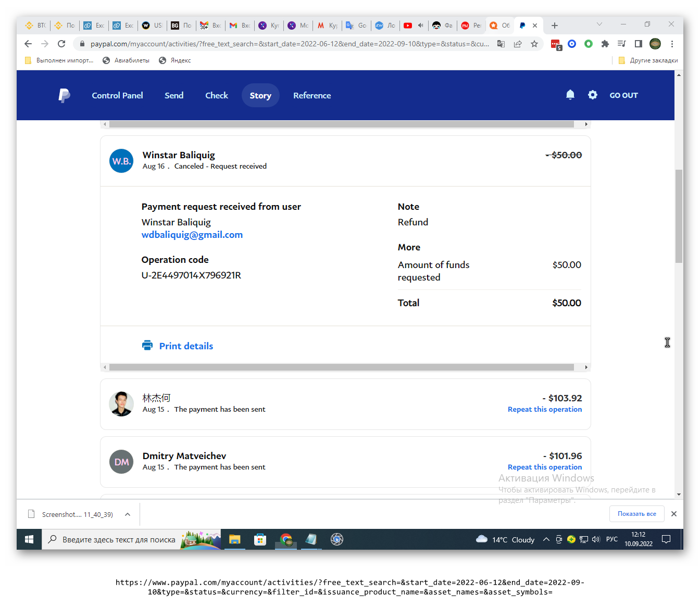Click the bottom horizontal scrollbar right arrow in card
The height and width of the screenshot is (608, 700).
coord(586,368)
